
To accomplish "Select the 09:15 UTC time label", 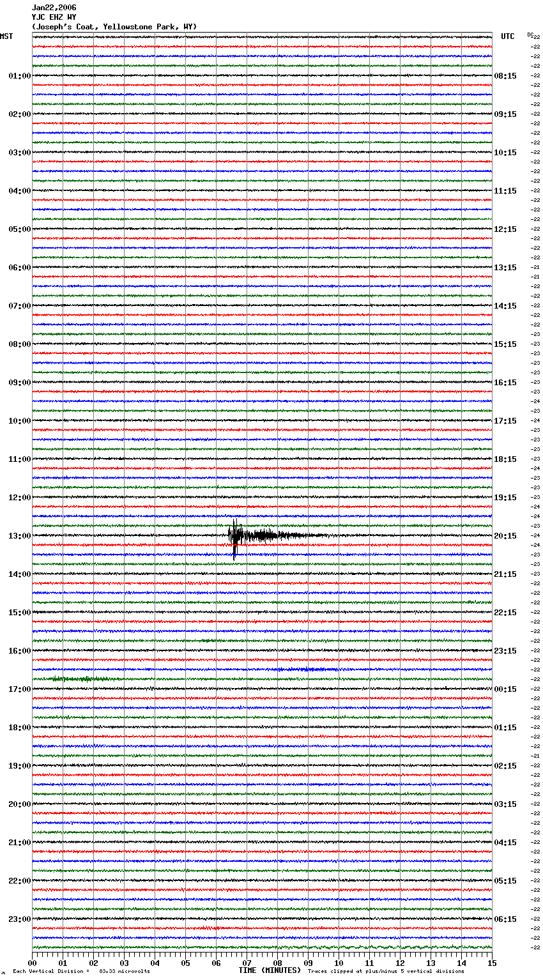I will [x=505, y=114].
